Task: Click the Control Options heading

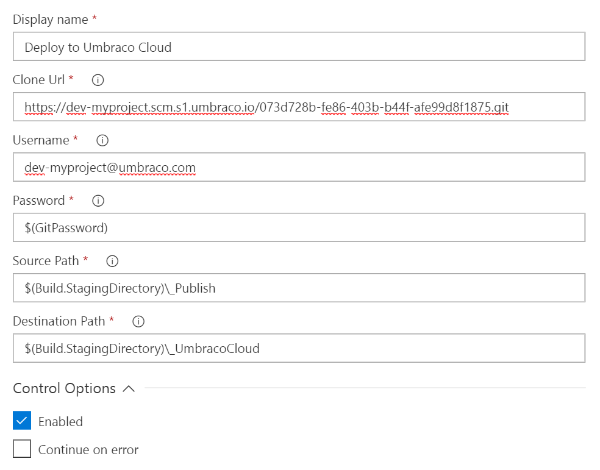Action: coord(64,388)
